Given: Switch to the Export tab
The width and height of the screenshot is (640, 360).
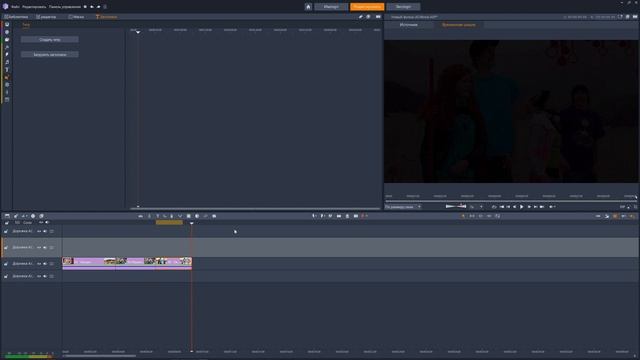Looking at the screenshot, I should (403, 7).
